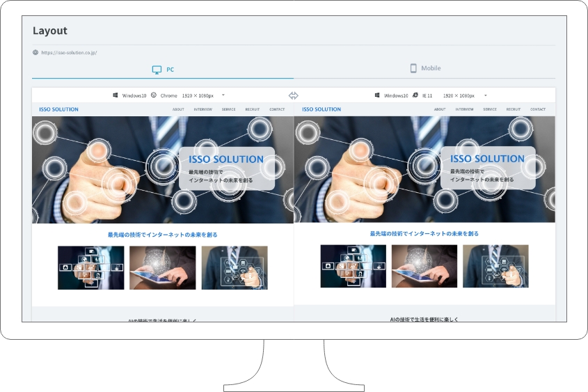Click the swap arrows between browser panes
This screenshot has height=392, width=588.
tap(293, 95)
